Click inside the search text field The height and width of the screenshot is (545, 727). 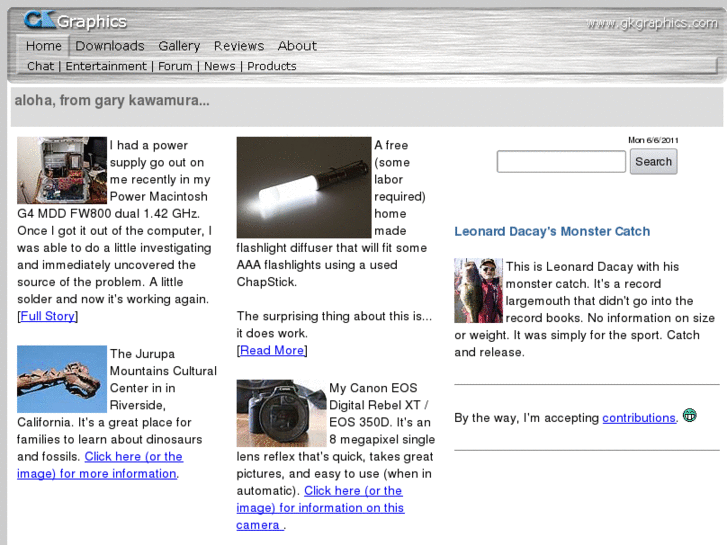pyautogui.click(x=561, y=161)
